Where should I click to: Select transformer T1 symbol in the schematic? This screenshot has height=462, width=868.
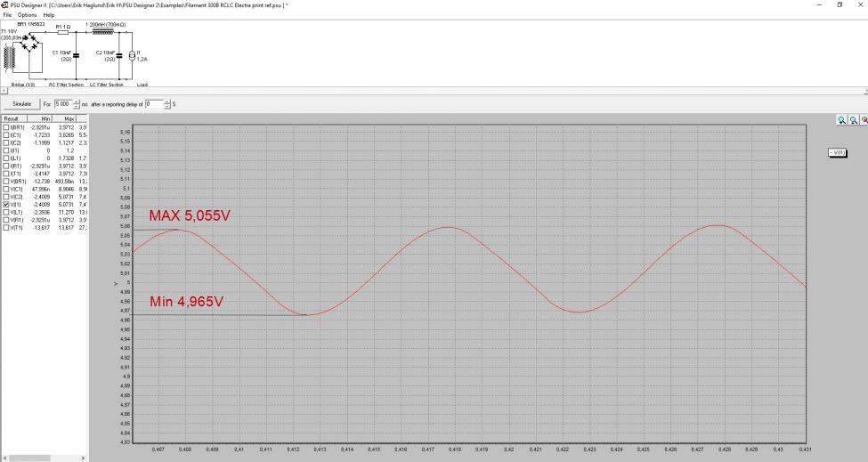point(10,58)
